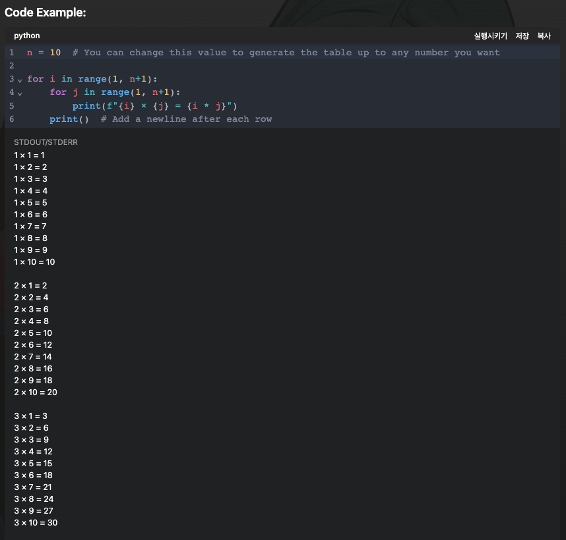Click output line '2 × 1 = 2'
The height and width of the screenshot is (540, 566).
30,286
